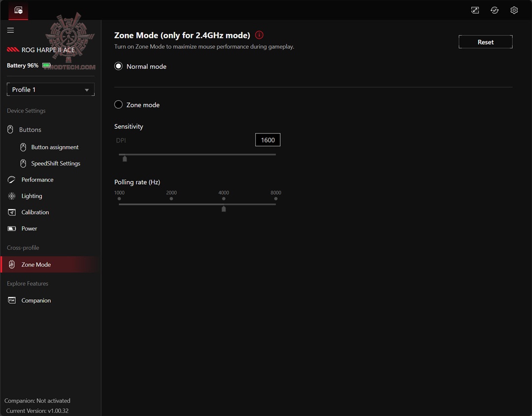Click the Reset button
This screenshot has height=416, width=532.
486,42
